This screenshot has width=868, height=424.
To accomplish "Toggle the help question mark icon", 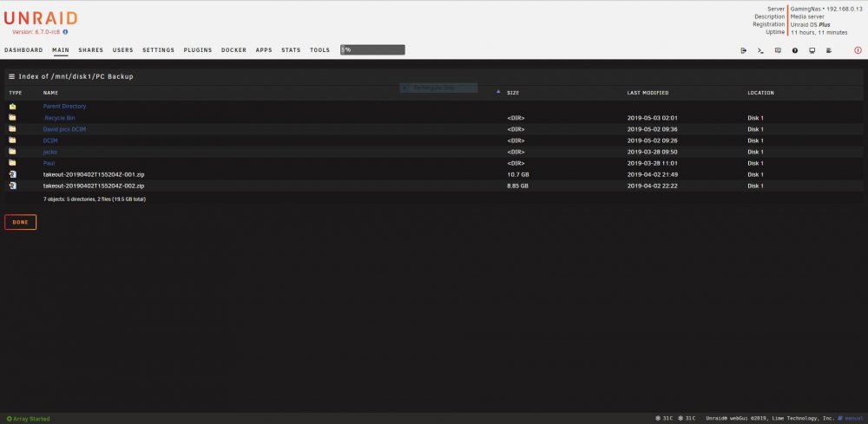I will (x=795, y=50).
